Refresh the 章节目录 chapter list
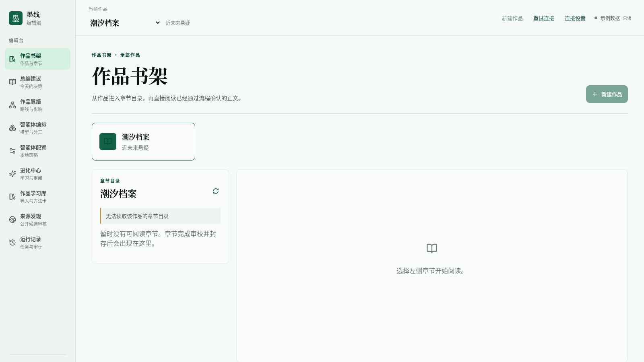 [216, 191]
